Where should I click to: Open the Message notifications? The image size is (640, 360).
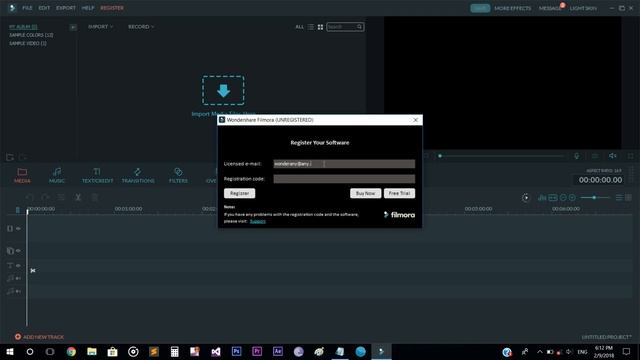click(550, 8)
